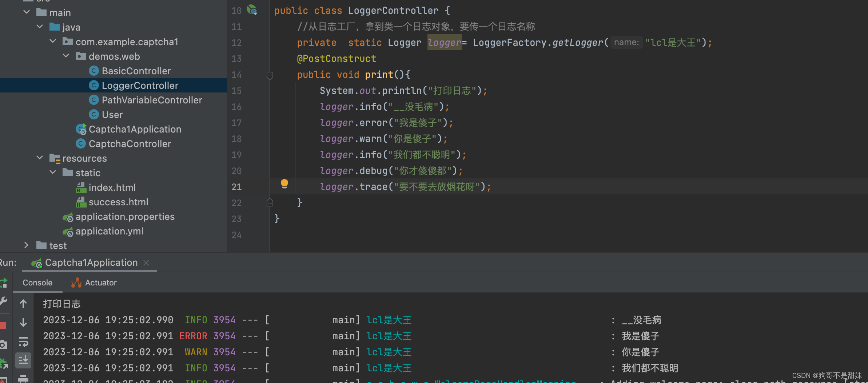
Task: Click line number 12 in gutter
Action: coord(236,43)
